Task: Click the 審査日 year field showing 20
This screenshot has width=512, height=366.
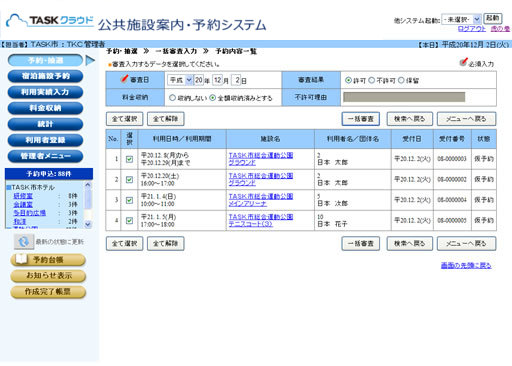Action: tap(198, 80)
